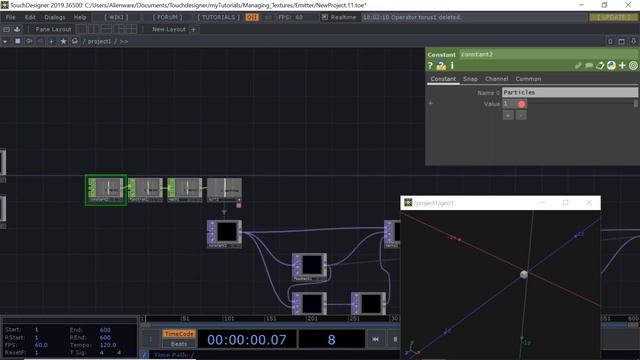Click the home network icon in pane bar

point(75,41)
